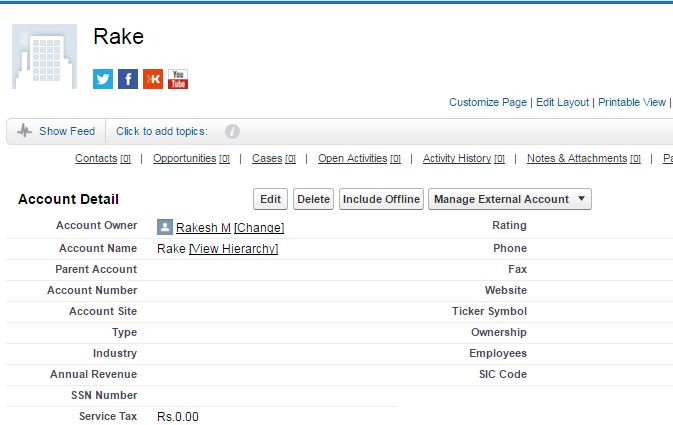Image resolution: width=673 pixels, height=425 pixels.
Task: Jump to the Contacts related list
Action: tap(96, 158)
